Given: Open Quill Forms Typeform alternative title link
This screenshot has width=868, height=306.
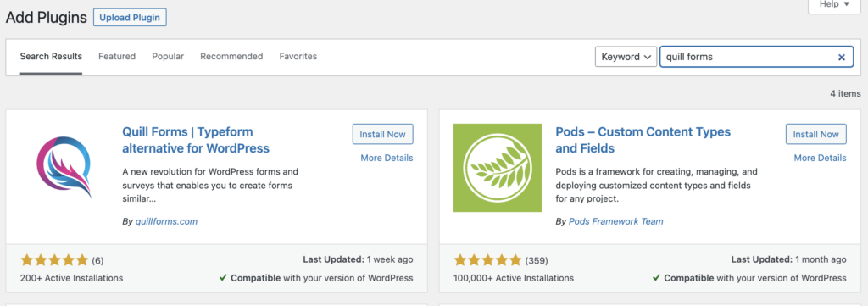Looking at the screenshot, I should pos(196,141).
